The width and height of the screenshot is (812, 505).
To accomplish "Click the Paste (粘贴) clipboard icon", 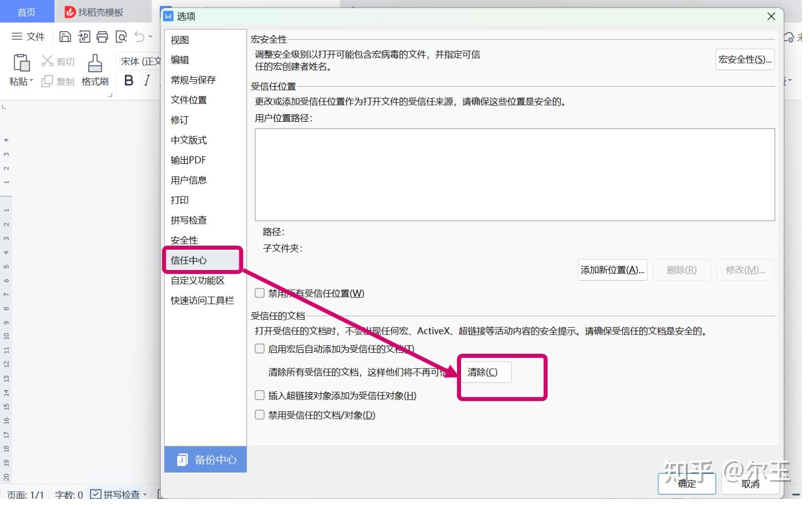I will pyautogui.click(x=21, y=63).
